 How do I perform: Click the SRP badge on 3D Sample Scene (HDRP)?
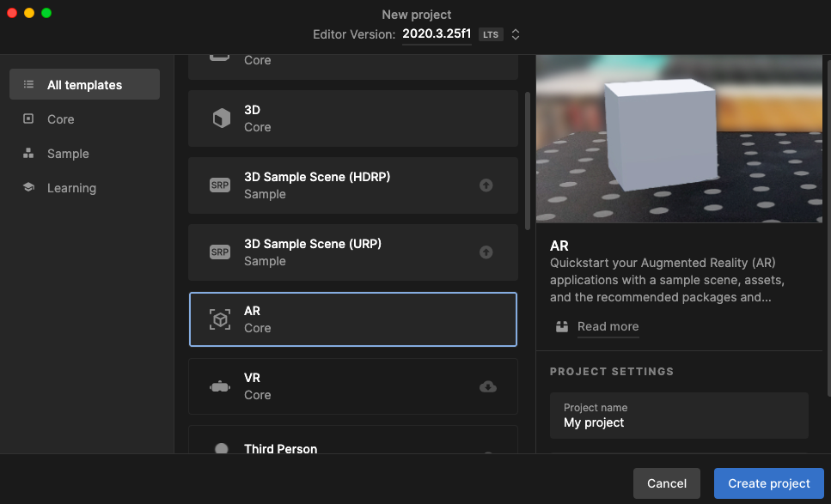tap(220, 185)
